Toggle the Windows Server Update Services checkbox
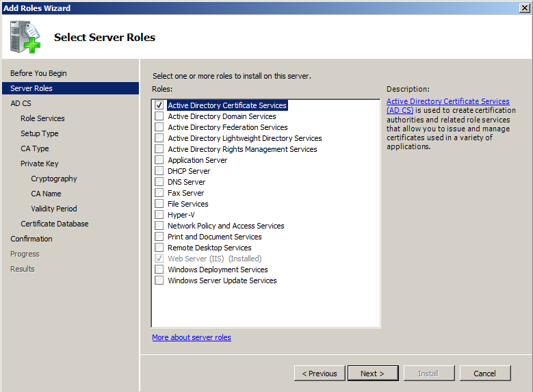533x392 pixels. pyautogui.click(x=159, y=280)
